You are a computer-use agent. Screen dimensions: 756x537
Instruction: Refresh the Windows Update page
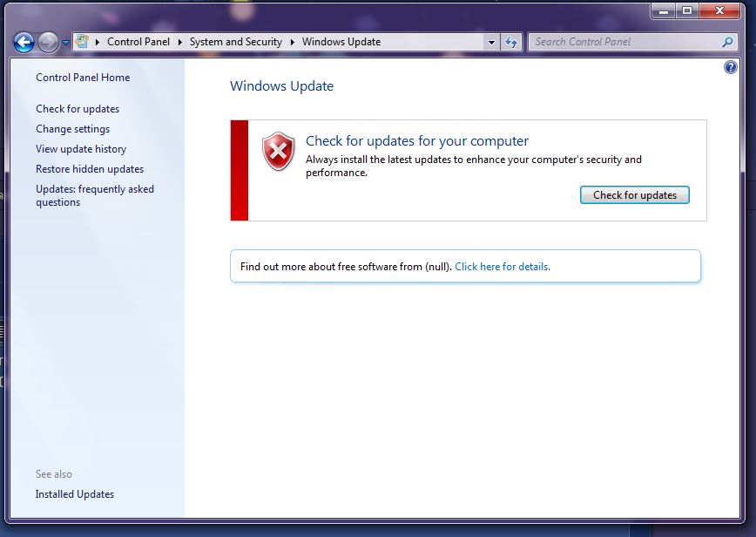click(x=511, y=42)
